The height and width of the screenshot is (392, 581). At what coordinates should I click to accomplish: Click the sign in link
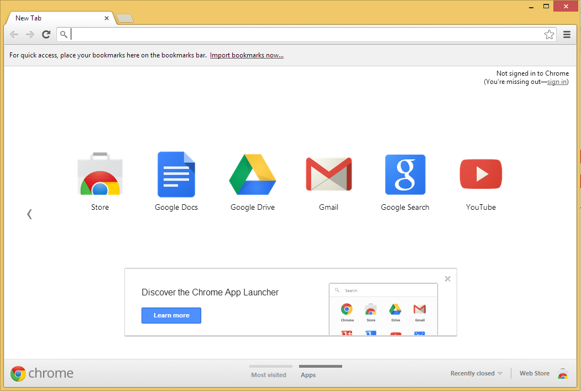(x=557, y=82)
